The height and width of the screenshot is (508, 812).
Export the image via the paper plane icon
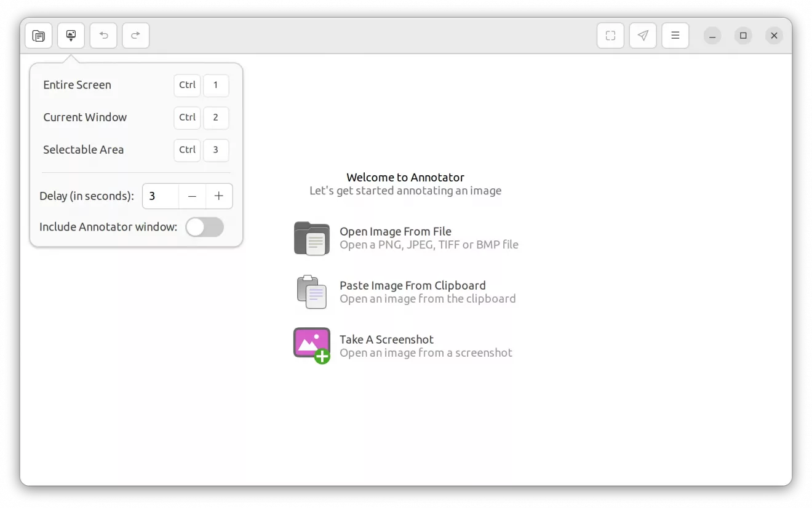click(643, 36)
